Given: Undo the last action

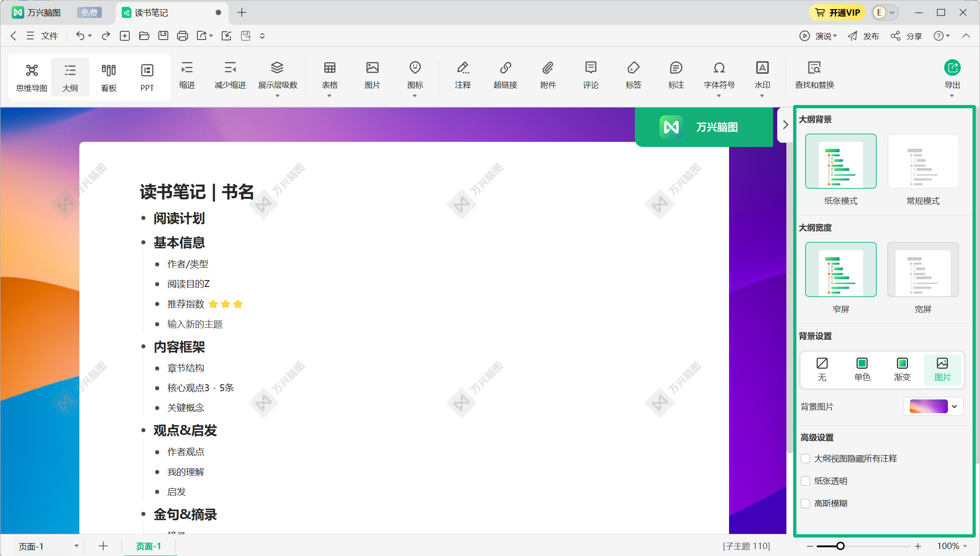Looking at the screenshot, I should [x=80, y=36].
